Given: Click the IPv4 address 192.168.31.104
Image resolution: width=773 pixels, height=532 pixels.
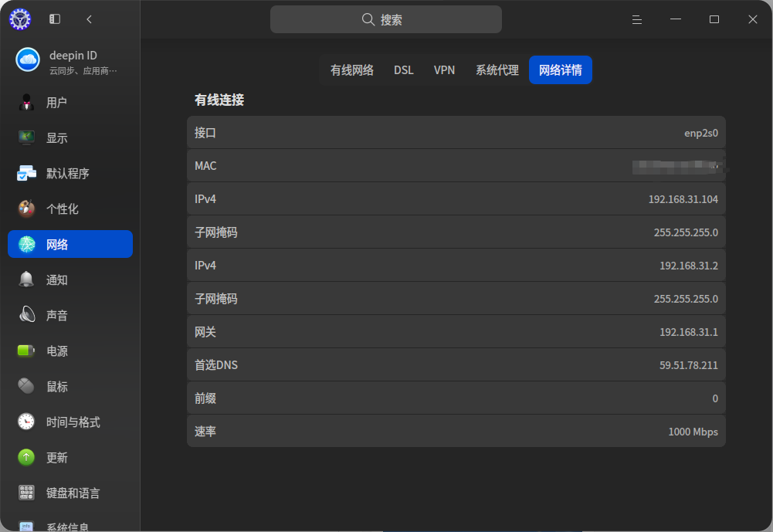Looking at the screenshot, I should [683, 199].
